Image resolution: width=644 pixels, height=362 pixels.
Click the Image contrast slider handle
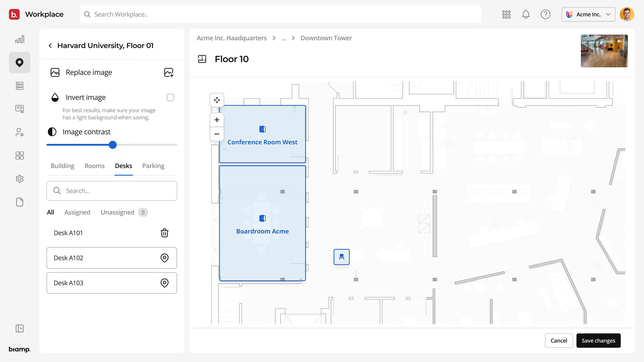[113, 145]
